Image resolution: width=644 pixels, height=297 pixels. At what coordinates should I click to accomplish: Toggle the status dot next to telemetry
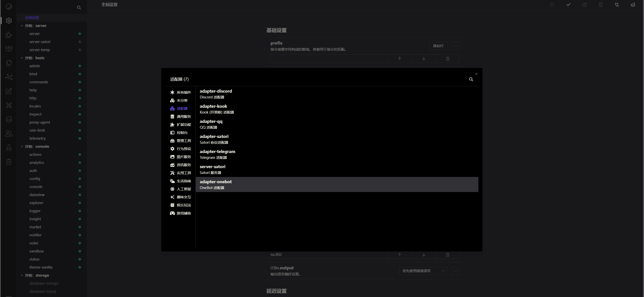point(80,138)
